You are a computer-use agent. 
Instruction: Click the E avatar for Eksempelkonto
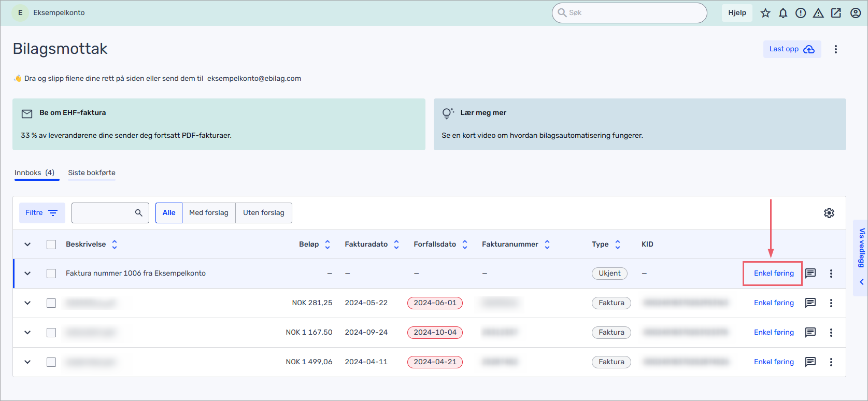click(20, 12)
